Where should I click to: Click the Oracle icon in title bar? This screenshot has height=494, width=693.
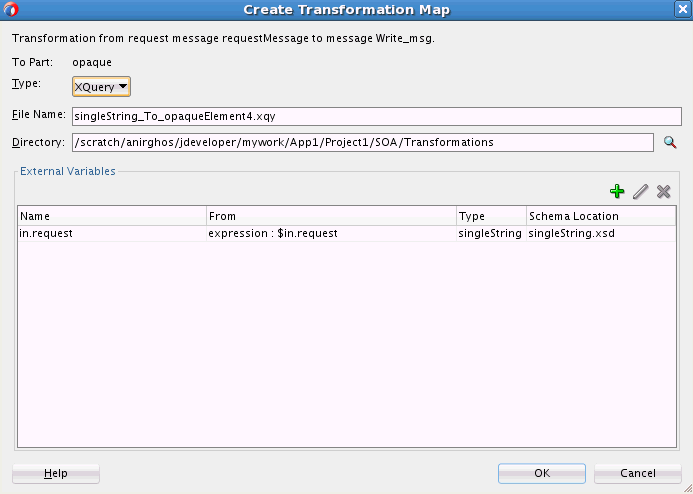11,10
